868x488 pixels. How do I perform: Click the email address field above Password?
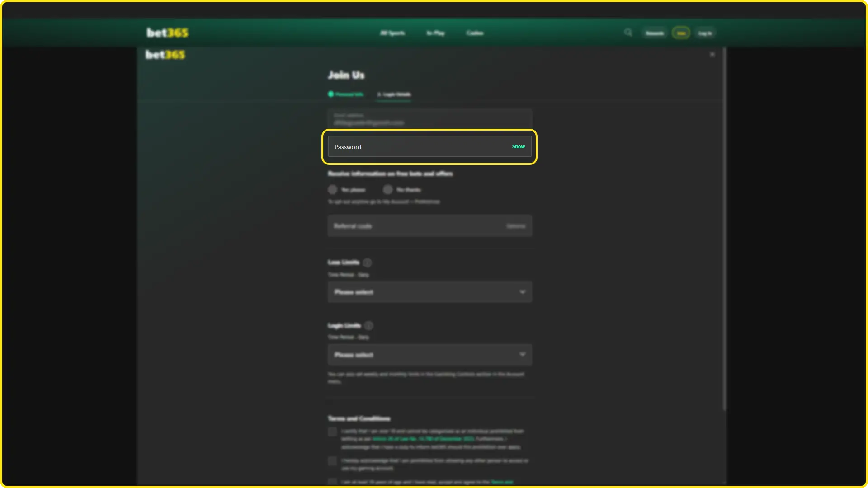429,119
